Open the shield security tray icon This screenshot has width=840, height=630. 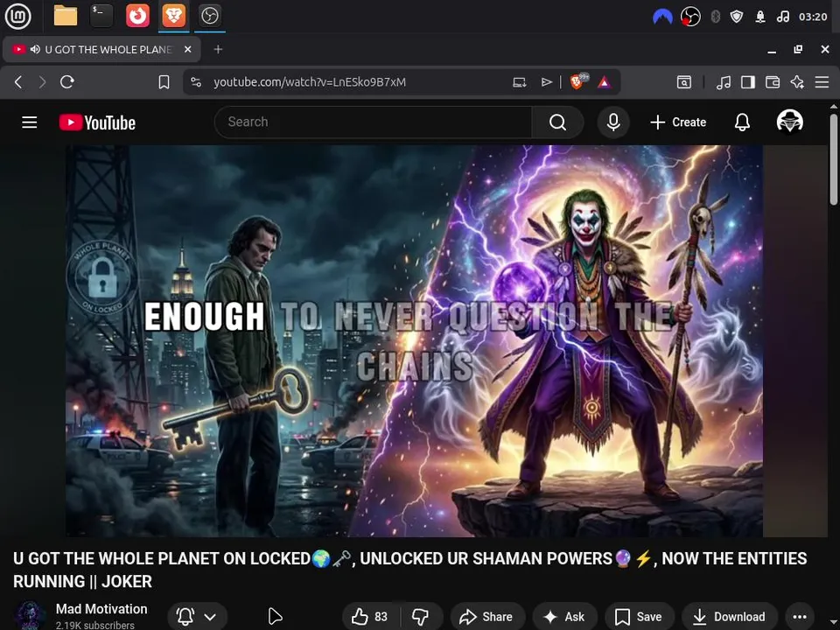[x=737, y=17]
